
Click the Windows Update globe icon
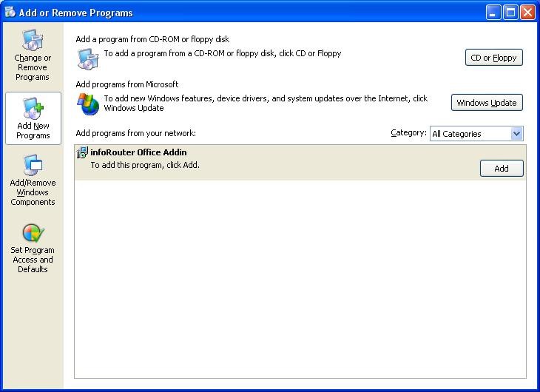click(88, 104)
